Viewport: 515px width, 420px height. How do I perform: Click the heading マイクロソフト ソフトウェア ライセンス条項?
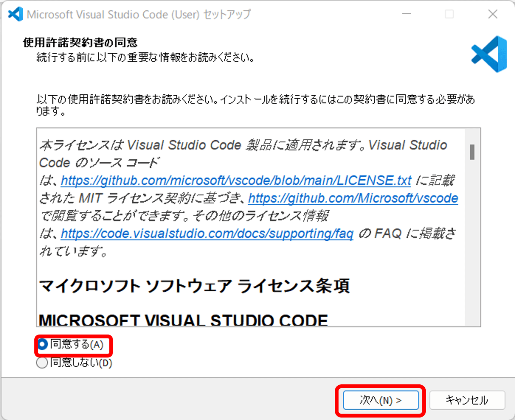[194, 286]
